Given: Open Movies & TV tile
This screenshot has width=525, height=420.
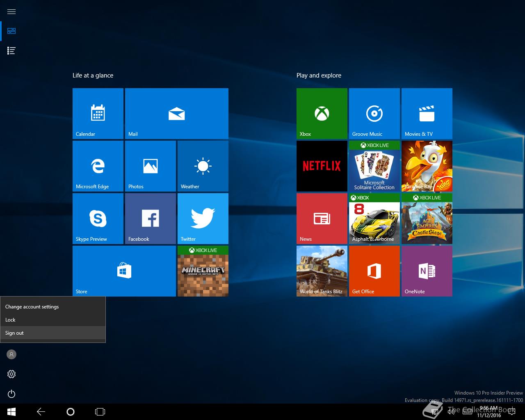Looking at the screenshot, I should pyautogui.click(x=427, y=114).
